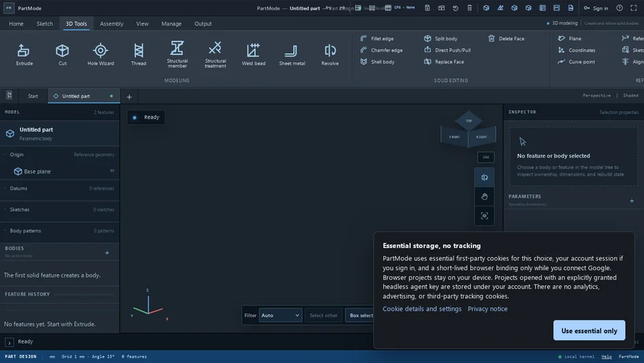Choose the Shell body tool

click(378, 62)
